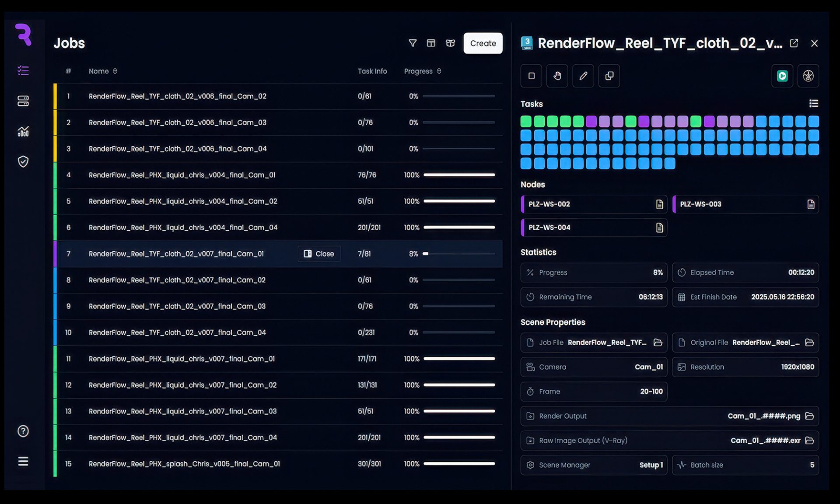The image size is (840, 504).
Task: Click the columns layout icon in Jobs header
Action: pos(431,43)
